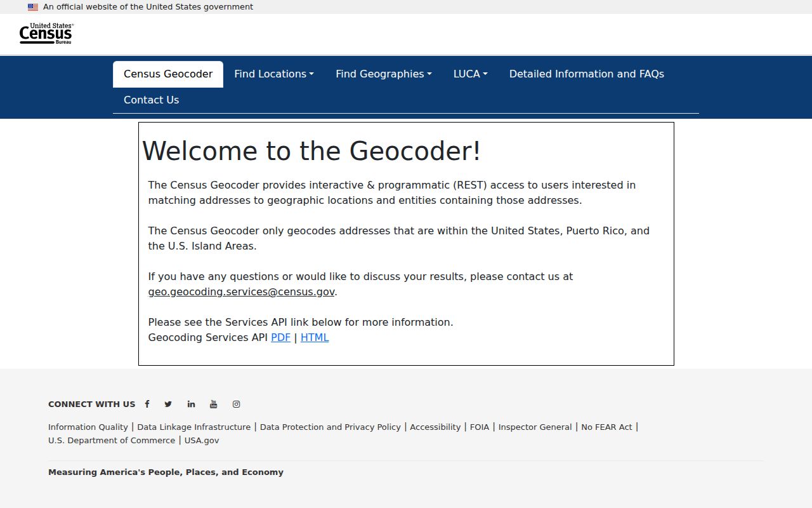Open Data Protection and Privacy Policy link
The image size is (812, 508).
point(331,427)
